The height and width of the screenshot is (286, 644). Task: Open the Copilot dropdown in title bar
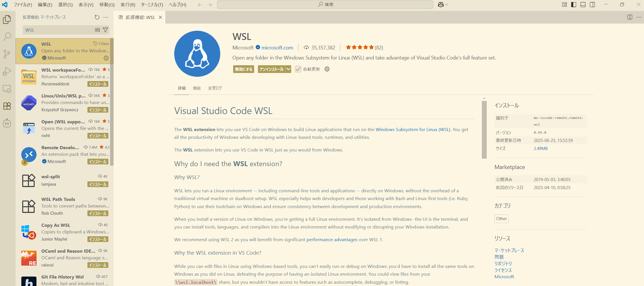click(443, 5)
